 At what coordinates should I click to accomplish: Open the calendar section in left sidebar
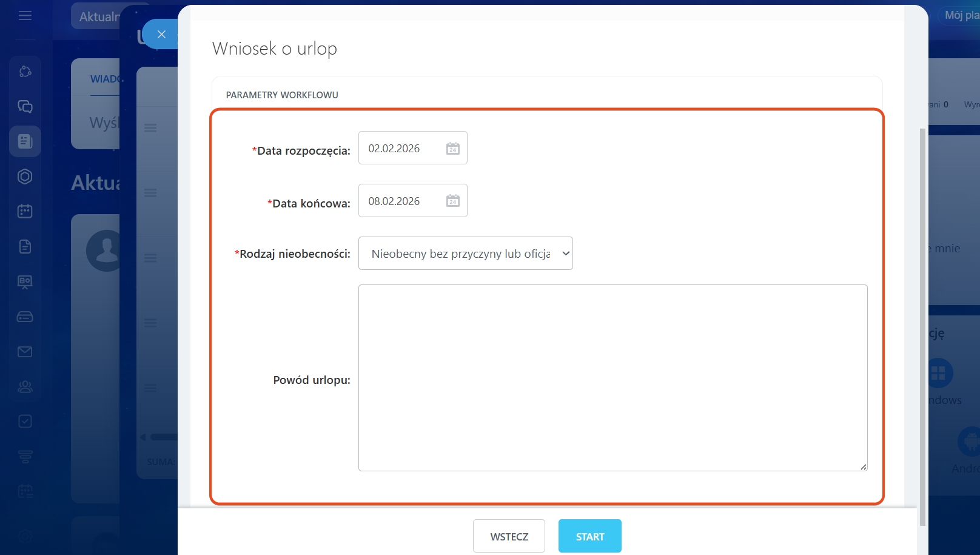coord(25,211)
